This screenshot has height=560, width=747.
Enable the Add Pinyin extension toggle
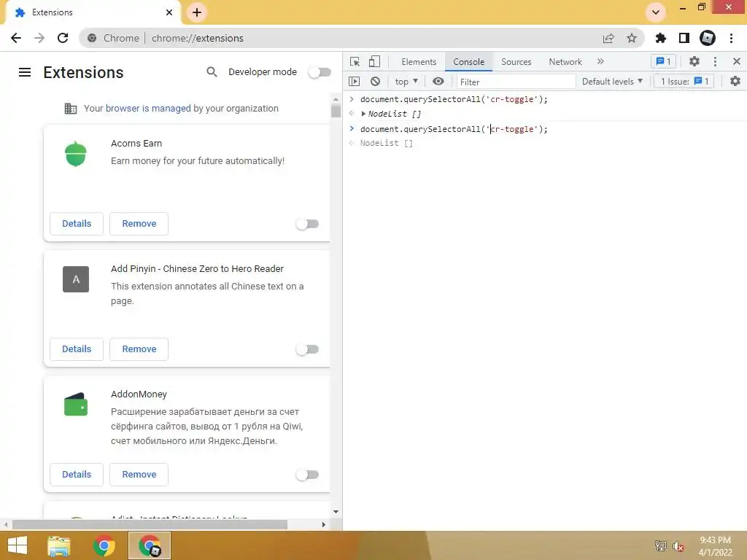[x=307, y=349]
